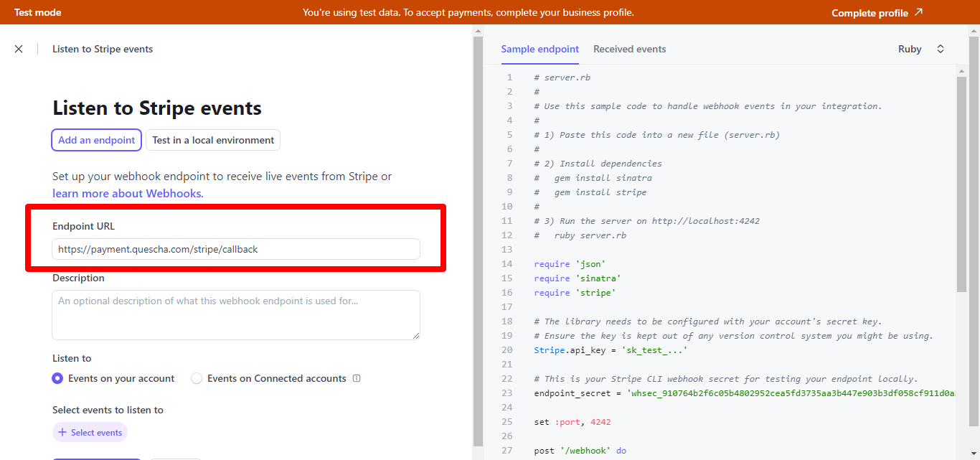Switch to the Received events tab

629,49
